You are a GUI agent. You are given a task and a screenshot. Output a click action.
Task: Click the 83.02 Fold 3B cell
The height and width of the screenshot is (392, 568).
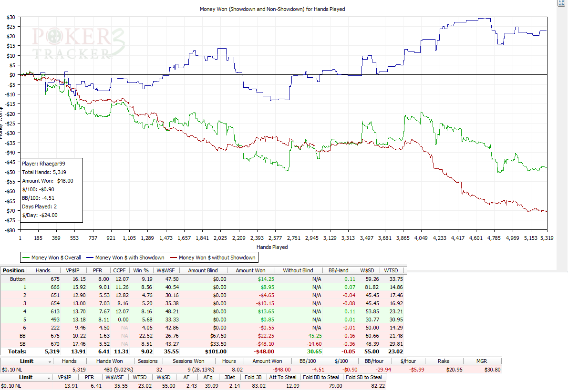[258, 386]
